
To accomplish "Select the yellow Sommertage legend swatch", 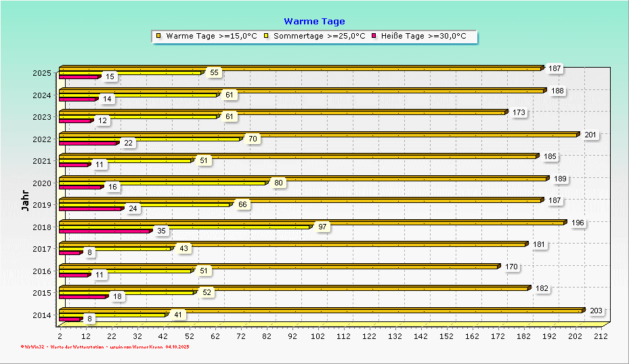I will point(266,36).
